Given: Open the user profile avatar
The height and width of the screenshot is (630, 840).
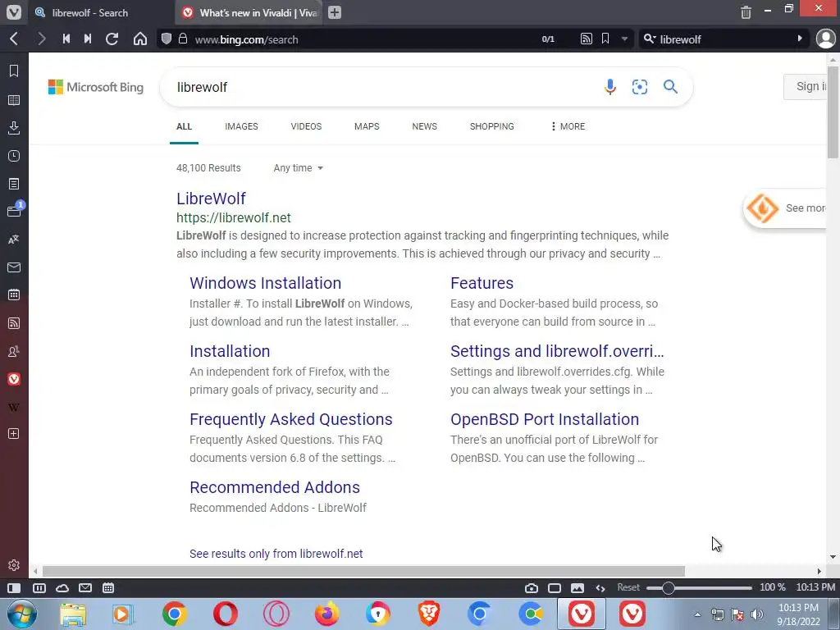Looking at the screenshot, I should [826, 39].
